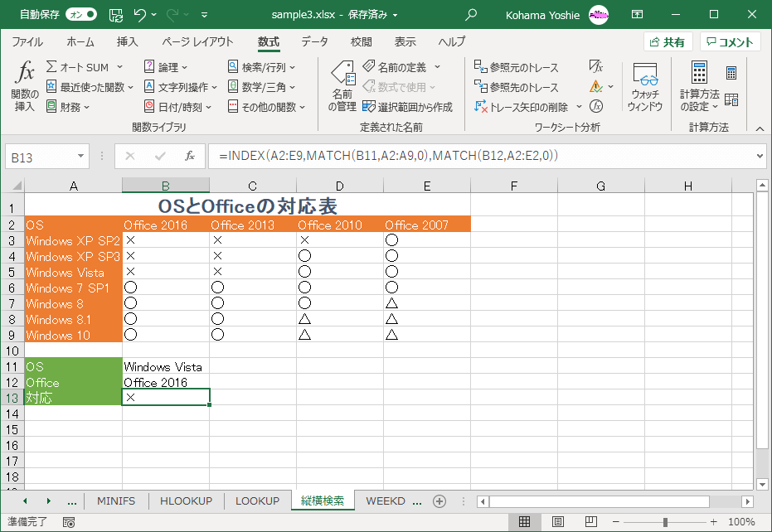Collapse the ribbon with the chevron
The height and width of the screenshot is (532, 772).
click(760, 129)
